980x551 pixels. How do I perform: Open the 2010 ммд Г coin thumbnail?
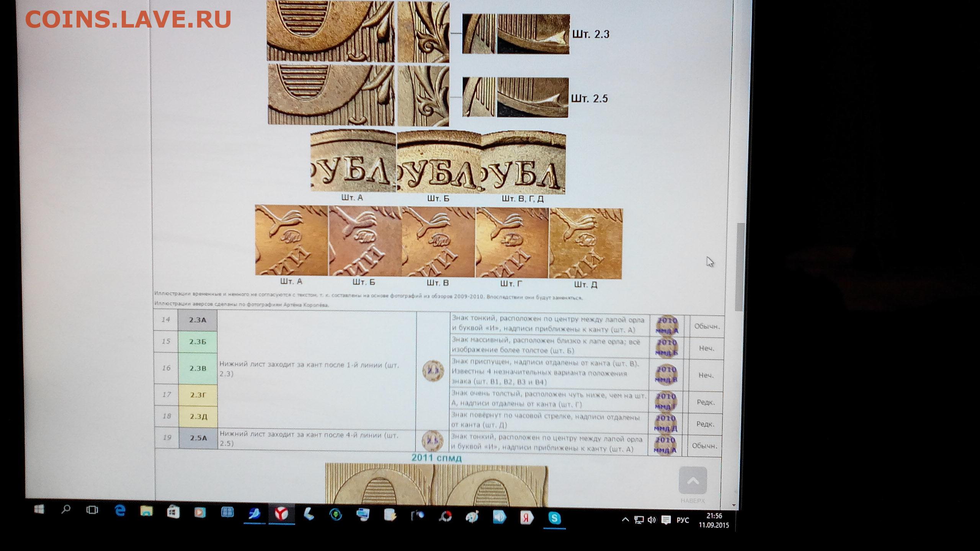666,401
